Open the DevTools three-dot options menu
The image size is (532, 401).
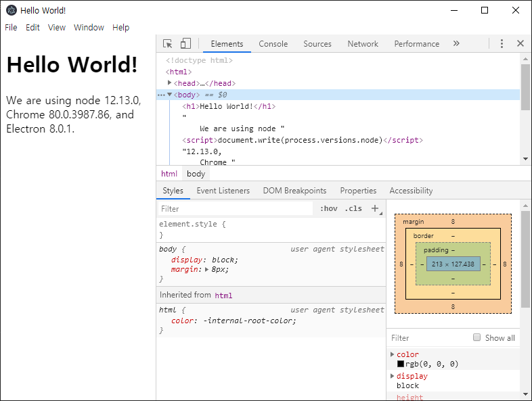click(502, 43)
